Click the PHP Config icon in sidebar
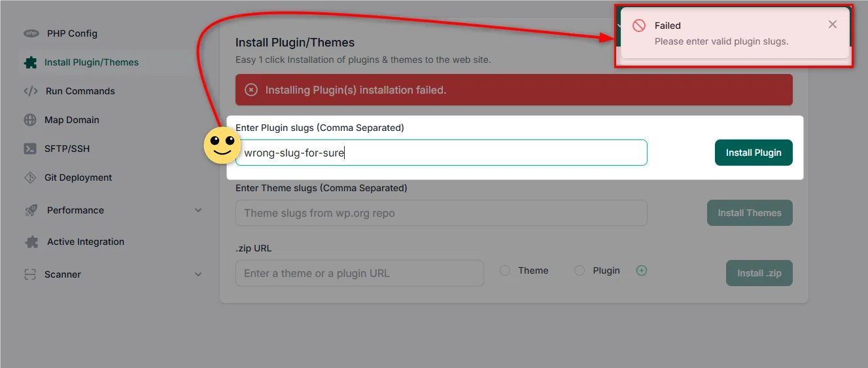Image resolution: width=868 pixels, height=368 pixels. [31, 33]
